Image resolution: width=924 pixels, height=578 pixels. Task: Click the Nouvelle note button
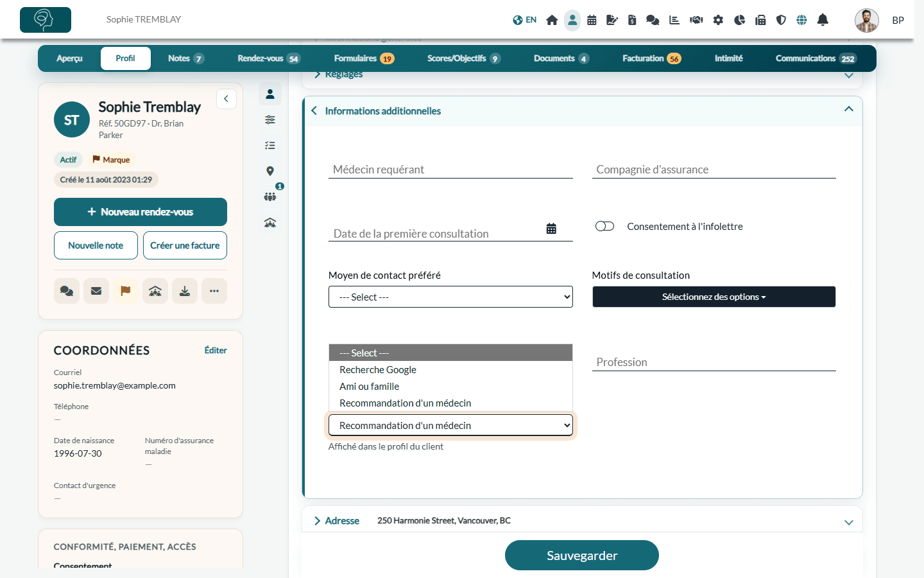(96, 245)
